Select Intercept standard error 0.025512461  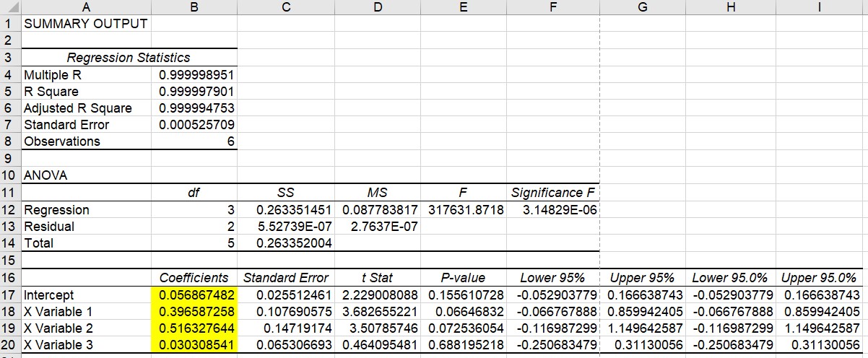click(x=286, y=294)
